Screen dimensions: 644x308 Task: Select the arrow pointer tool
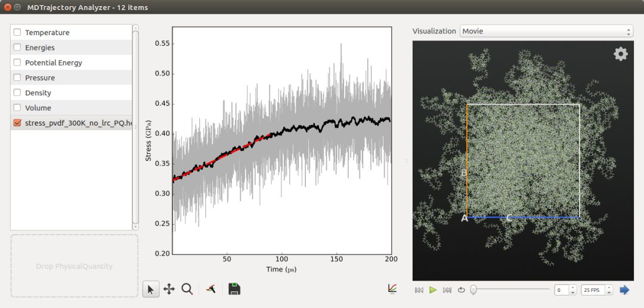tap(150, 290)
